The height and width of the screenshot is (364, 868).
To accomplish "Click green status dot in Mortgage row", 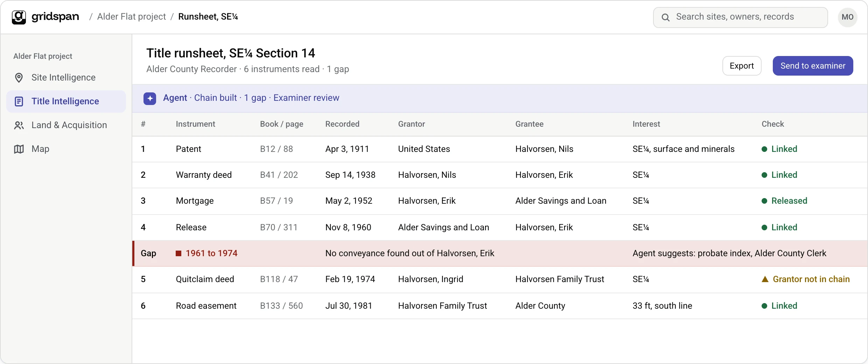I will 764,201.
